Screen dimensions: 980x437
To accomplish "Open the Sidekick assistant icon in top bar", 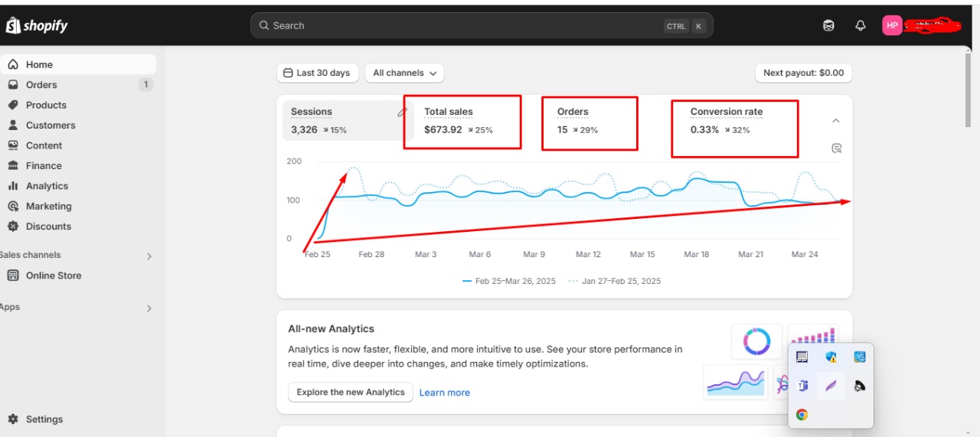I will tap(828, 25).
